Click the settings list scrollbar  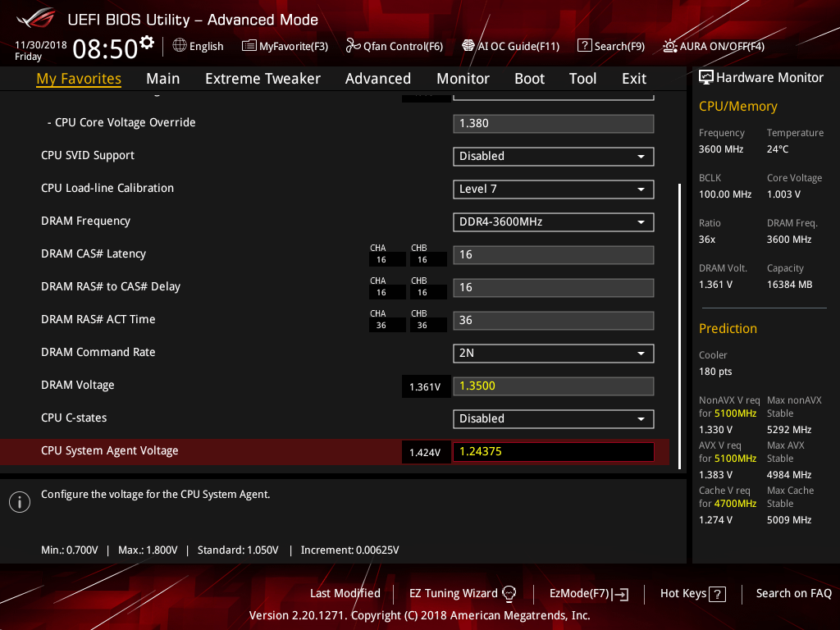(x=680, y=326)
